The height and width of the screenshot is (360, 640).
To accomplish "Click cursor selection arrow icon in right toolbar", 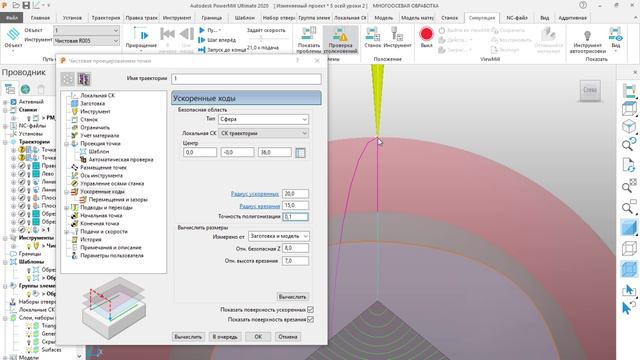I will pos(629,290).
